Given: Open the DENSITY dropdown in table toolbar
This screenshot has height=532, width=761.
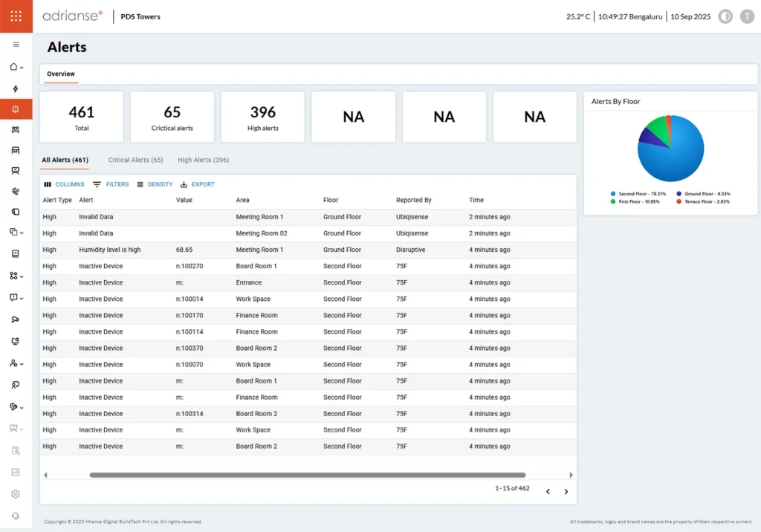Looking at the screenshot, I should point(155,184).
